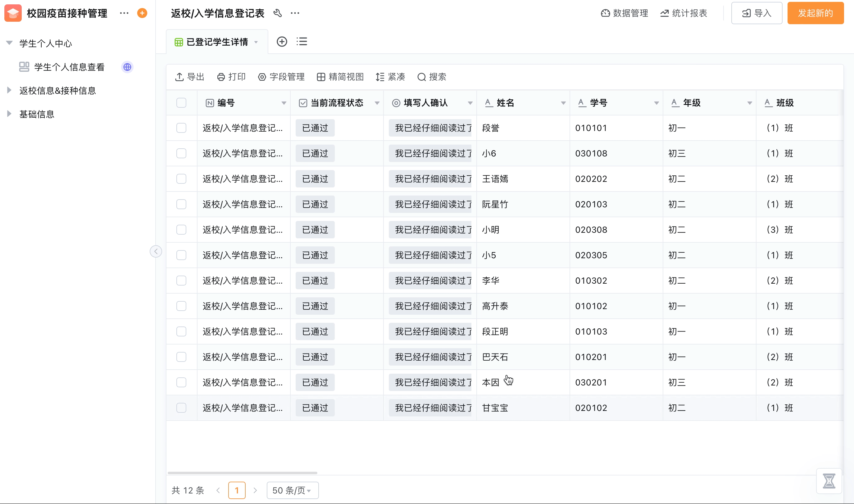The height and width of the screenshot is (504, 854).
Task: Open 统计报表 statistics reports
Action: 684,13
